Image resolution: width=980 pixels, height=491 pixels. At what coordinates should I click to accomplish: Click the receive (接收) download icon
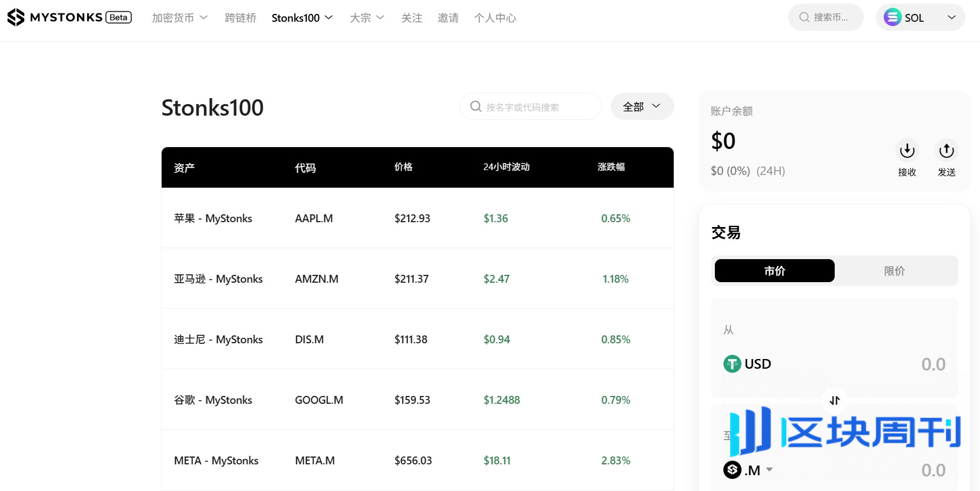tap(907, 150)
